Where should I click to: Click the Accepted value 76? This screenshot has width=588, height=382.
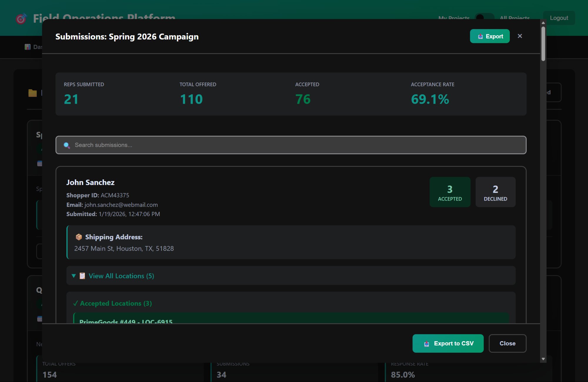303,99
